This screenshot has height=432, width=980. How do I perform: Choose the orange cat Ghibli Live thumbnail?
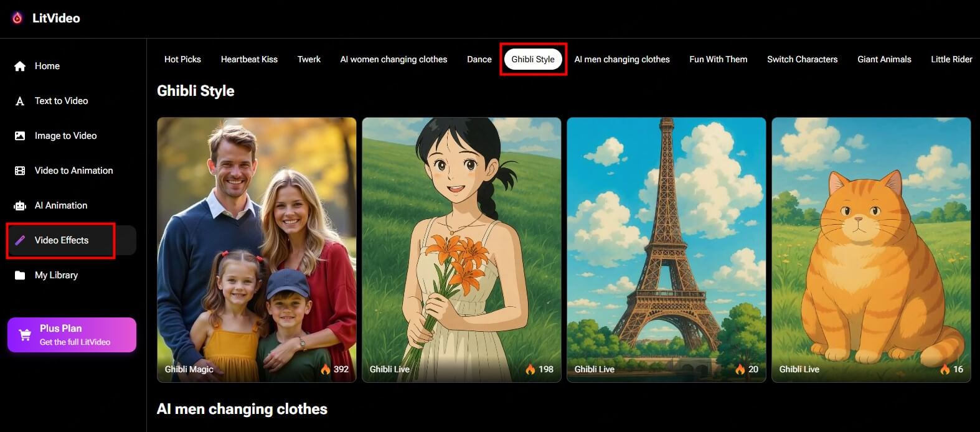click(870, 249)
